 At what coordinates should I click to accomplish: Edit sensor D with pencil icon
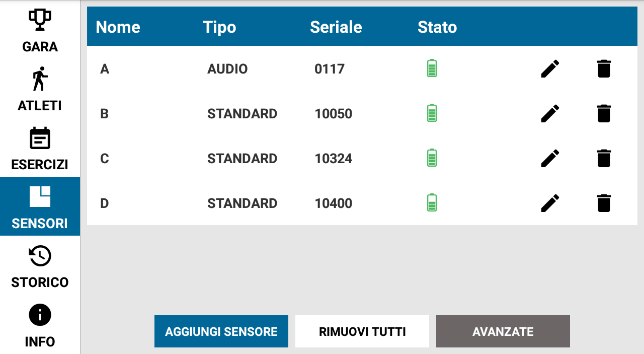point(550,203)
